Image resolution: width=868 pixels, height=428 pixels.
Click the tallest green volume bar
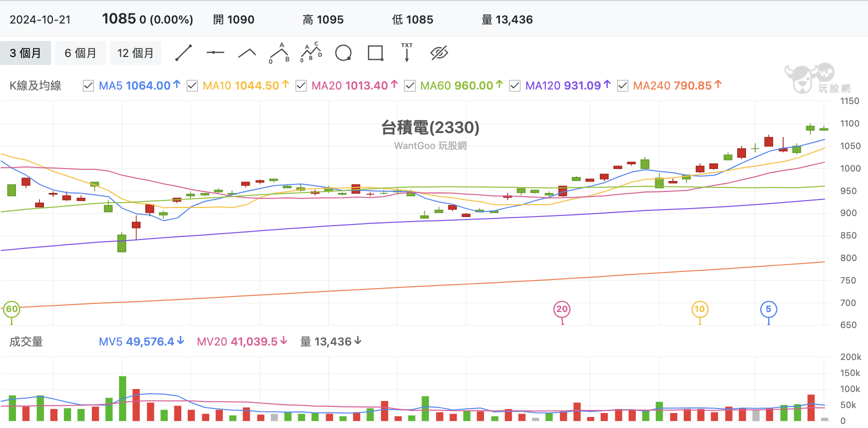point(122,398)
